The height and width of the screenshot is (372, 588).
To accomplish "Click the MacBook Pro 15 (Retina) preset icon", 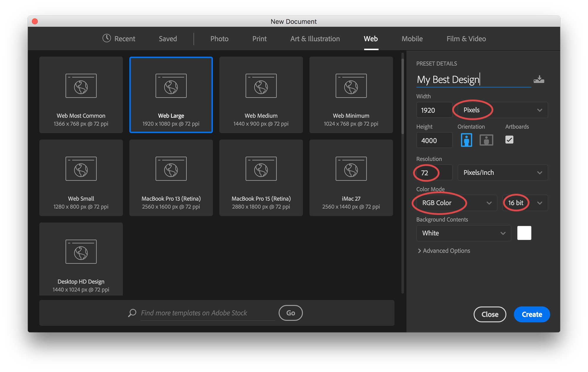I will click(x=261, y=169).
